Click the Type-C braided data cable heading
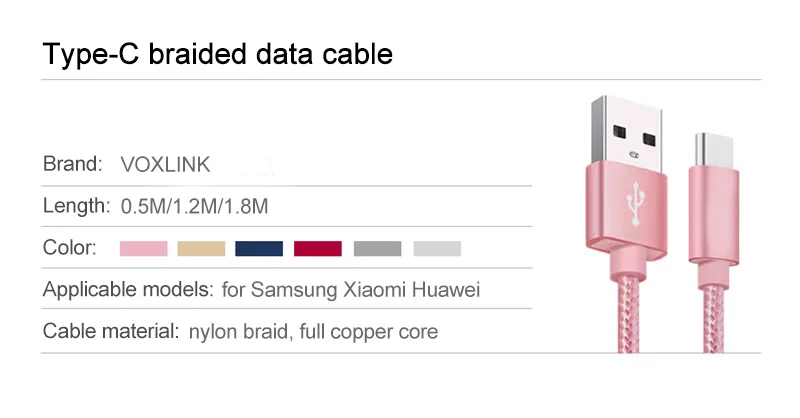 [x=218, y=54]
